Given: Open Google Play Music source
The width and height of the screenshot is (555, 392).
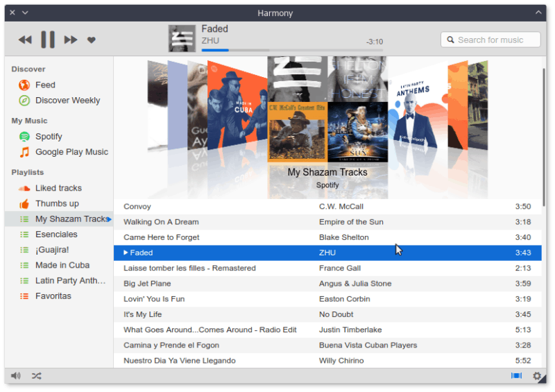Looking at the screenshot, I should (71, 152).
